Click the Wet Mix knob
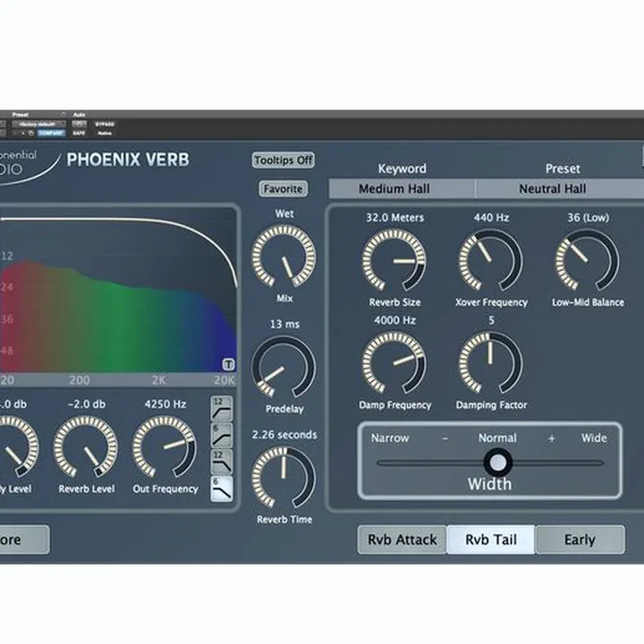Image resolution: width=644 pixels, height=644 pixels. pyautogui.click(x=284, y=257)
